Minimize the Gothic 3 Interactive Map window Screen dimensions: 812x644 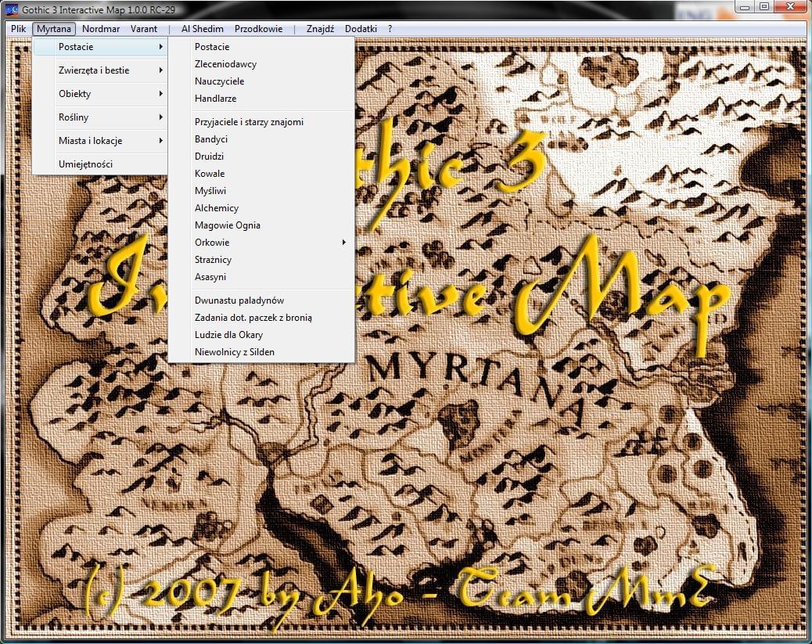coord(745,7)
